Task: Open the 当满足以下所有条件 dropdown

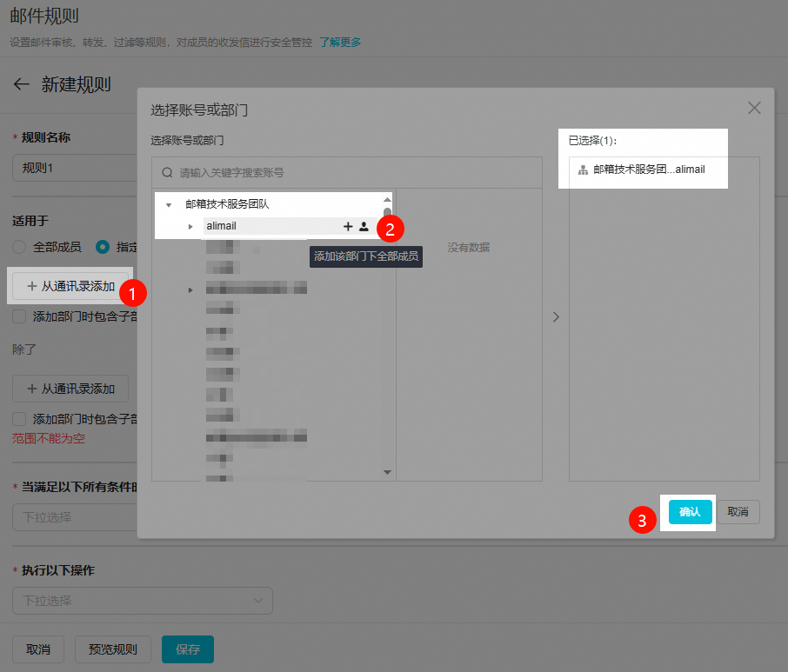Action: coord(74,517)
